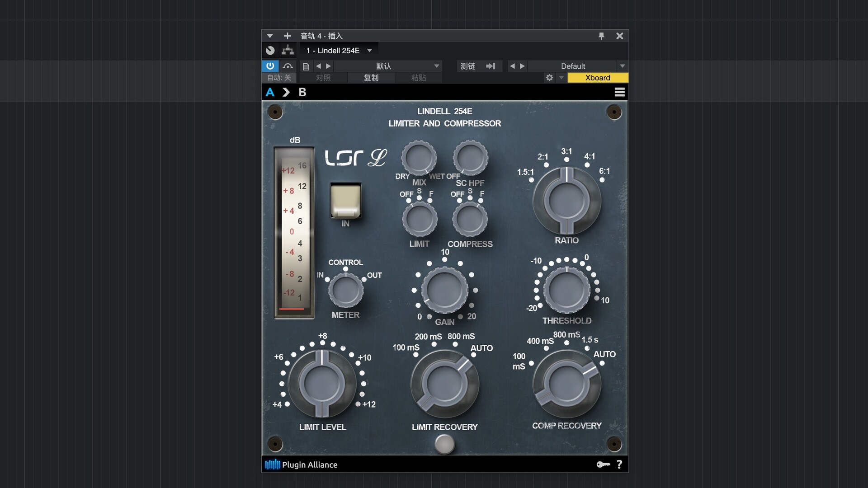
Task: Expand the arrow next to gear icon
Action: pyautogui.click(x=561, y=78)
